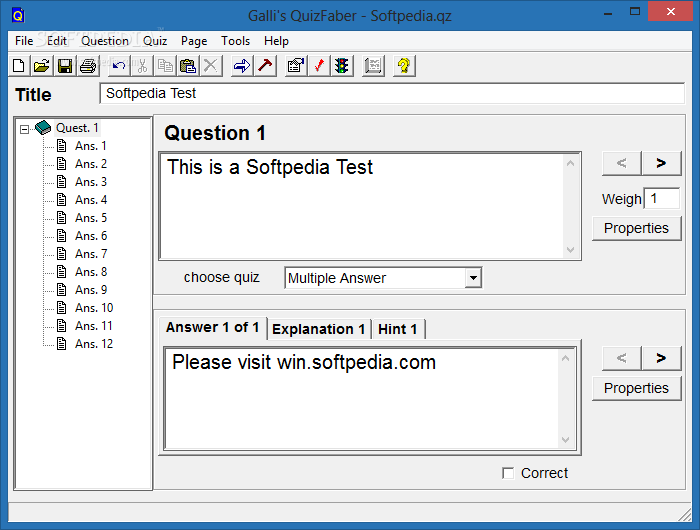Click question text scrollbar down arrow
700x530 pixels.
click(571, 250)
